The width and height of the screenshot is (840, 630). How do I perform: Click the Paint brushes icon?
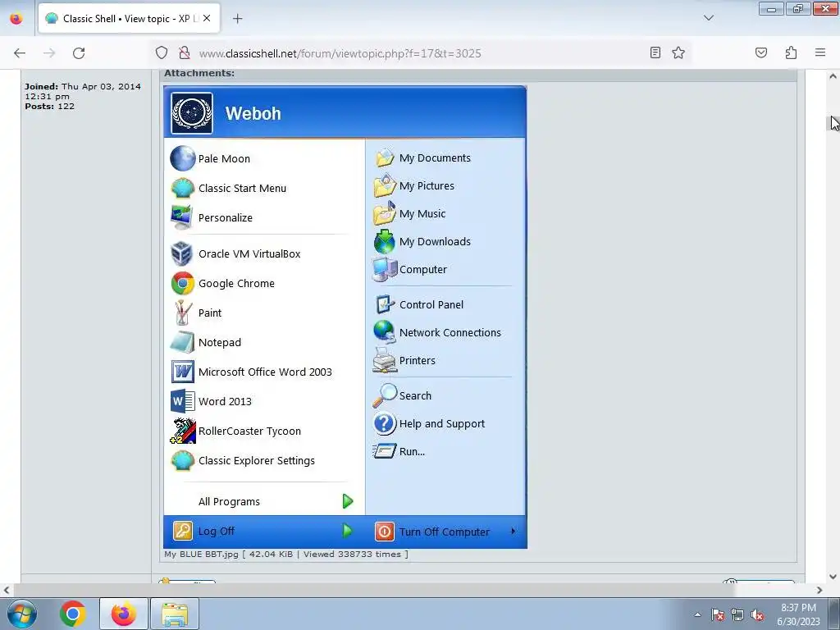coord(183,313)
